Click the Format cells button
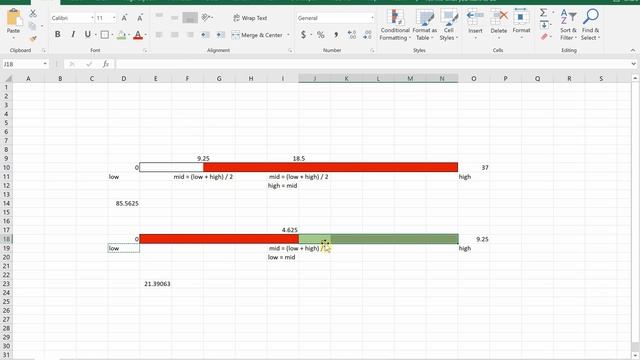The image size is (640, 360). pyautogui.click(x=521, y=24)
